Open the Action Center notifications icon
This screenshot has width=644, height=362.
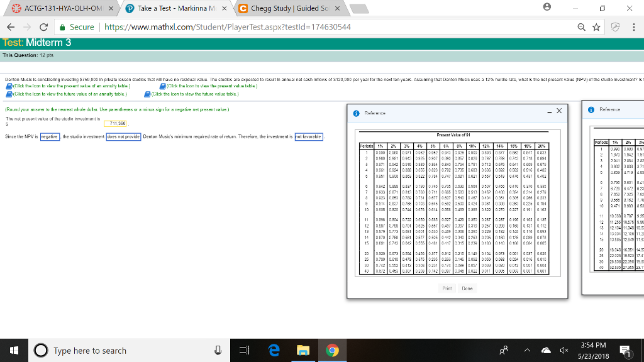tap(626, 351)
